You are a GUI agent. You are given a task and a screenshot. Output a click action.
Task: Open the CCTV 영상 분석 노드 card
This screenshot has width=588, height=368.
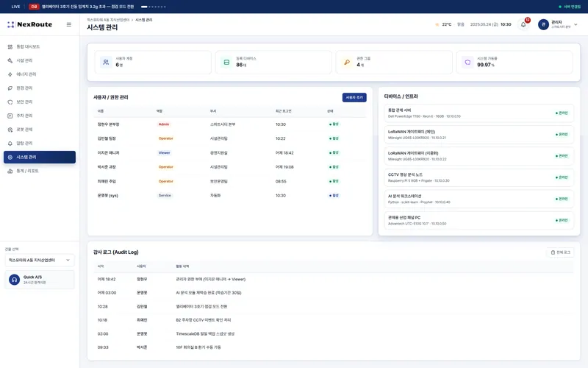(x=479, y=177)
